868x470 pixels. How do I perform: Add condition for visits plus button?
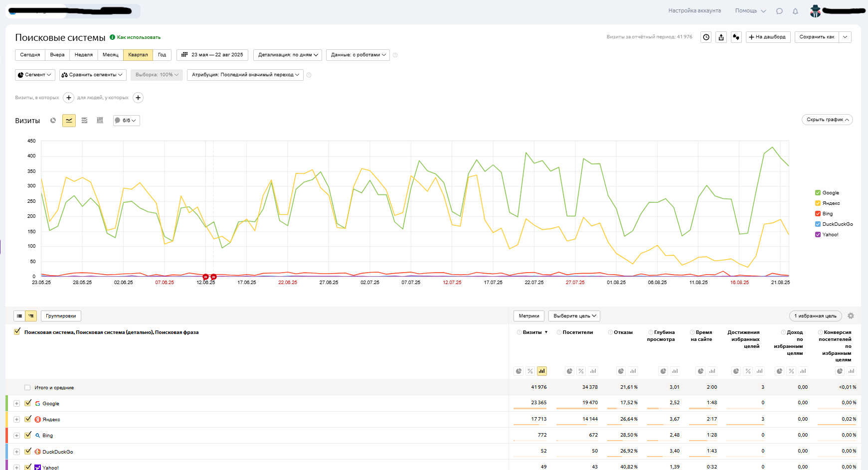click(69, 98)
